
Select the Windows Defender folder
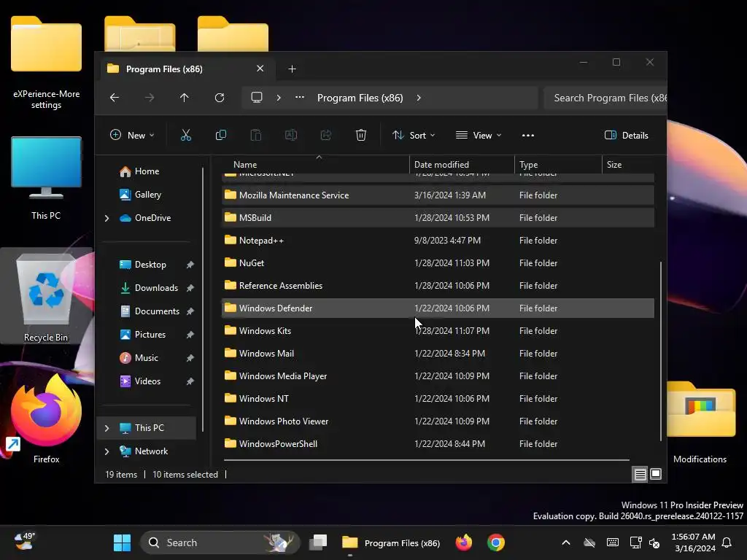point(438,308)
